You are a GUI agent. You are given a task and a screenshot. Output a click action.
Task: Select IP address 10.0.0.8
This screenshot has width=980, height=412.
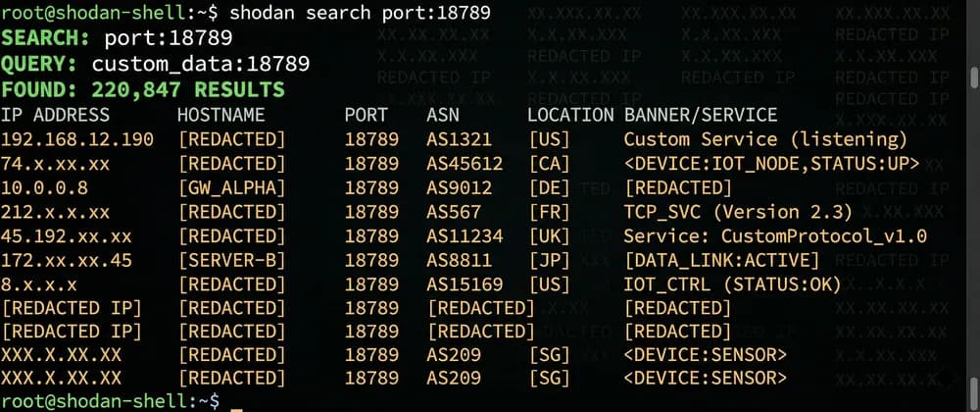pos(44,188)
